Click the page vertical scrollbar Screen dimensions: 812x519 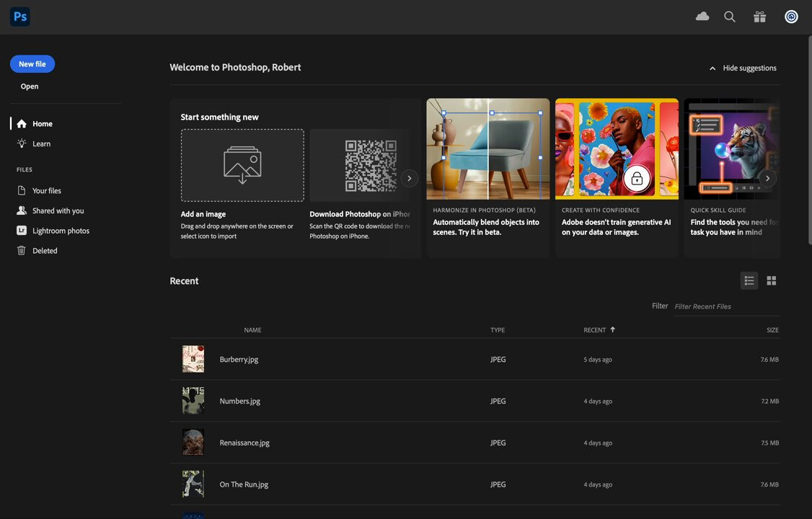pos(809,140)
